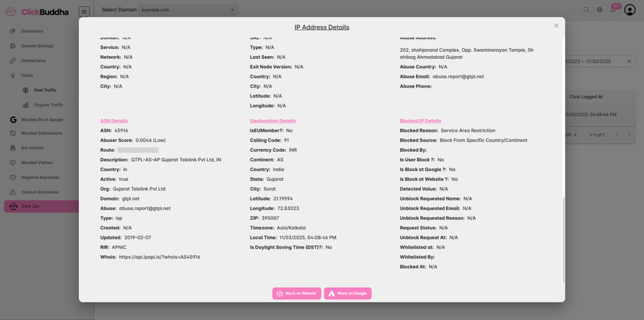This screenshot has width=644, height=320.
Task: Click the Block on Website button
Action: pos(297,293)
